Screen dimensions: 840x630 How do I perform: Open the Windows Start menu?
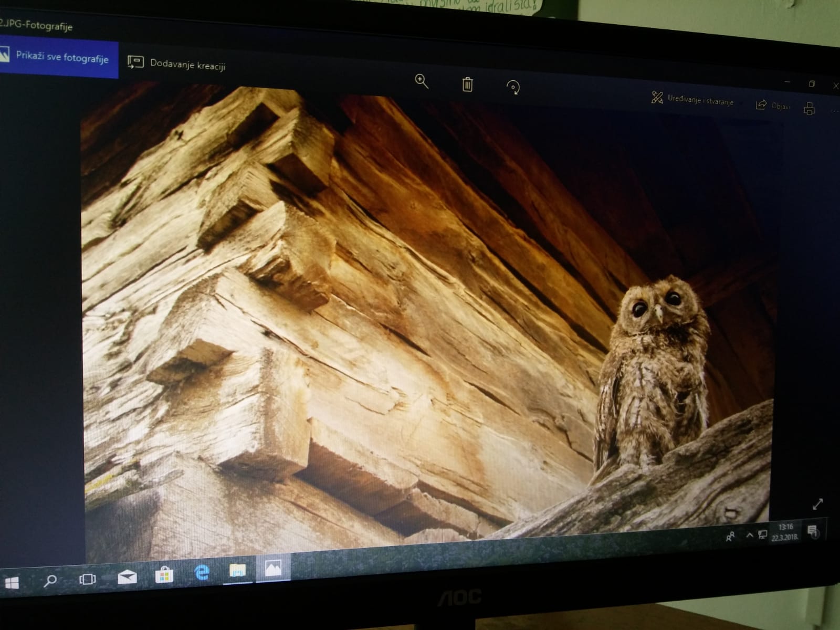click(x=11, y=583)
